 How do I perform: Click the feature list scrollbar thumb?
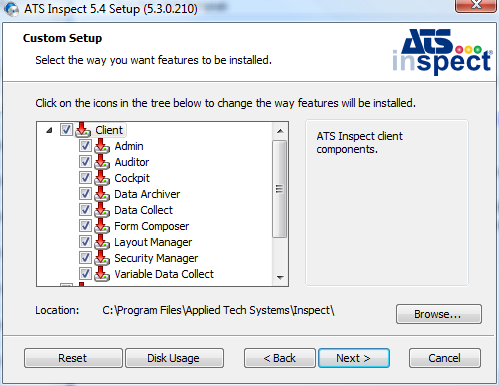(280, 189)
